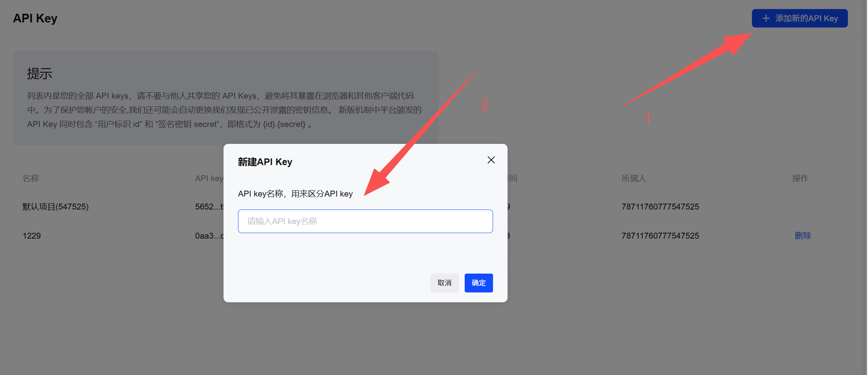Select owner ID 78711760777547525 in first row

660,206
